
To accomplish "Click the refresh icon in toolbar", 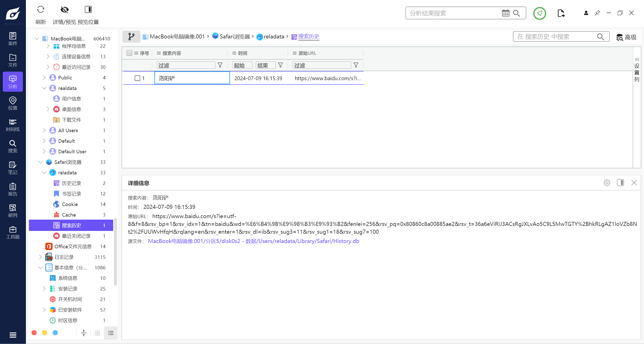I will 41,10.
